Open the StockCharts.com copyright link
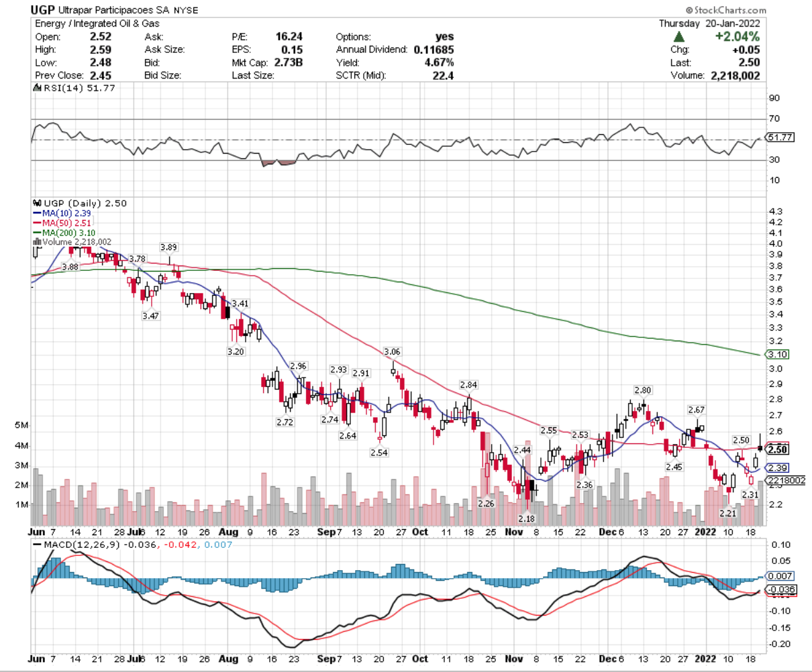 726,11
